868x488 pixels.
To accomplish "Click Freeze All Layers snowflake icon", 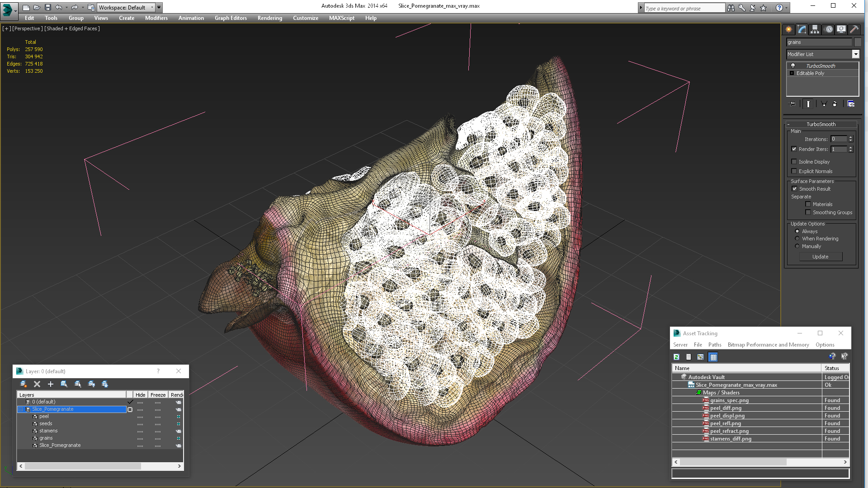I will (105, 384).
